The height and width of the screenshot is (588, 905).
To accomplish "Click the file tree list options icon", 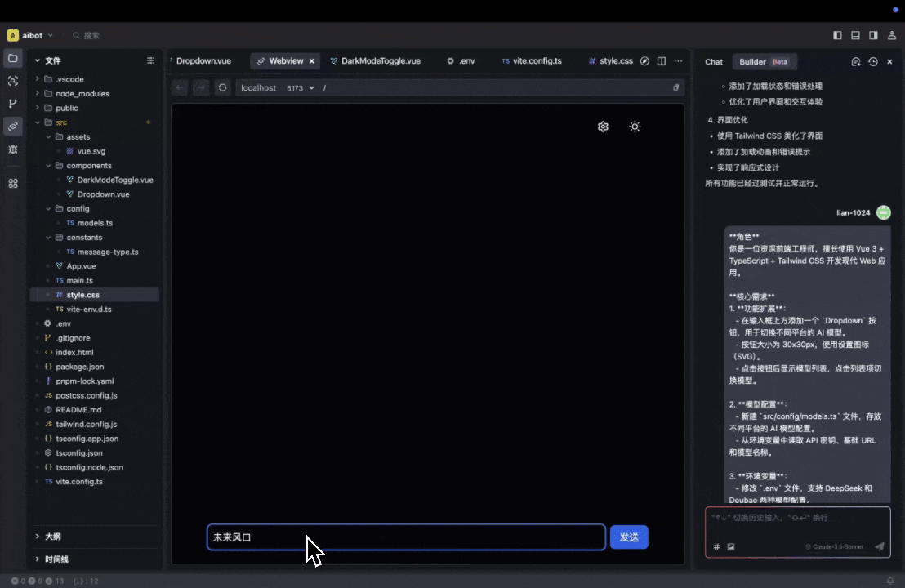I will click(150, 60).
